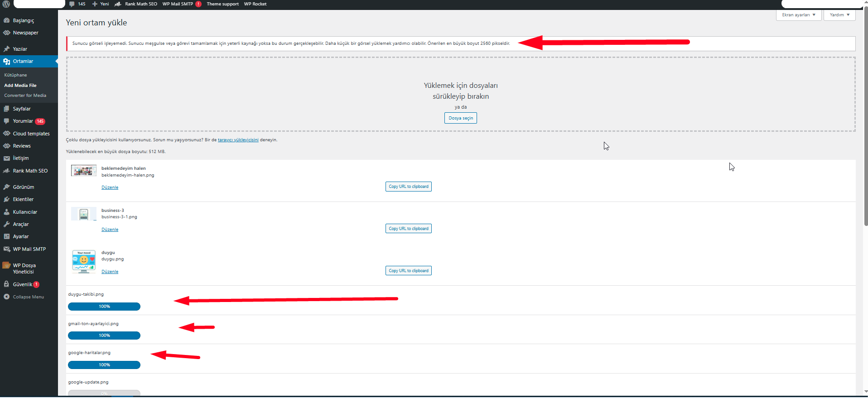Click the Ayarlar settings icon
The height and width of the screenshot is (398, 868).
coord(6,237)
